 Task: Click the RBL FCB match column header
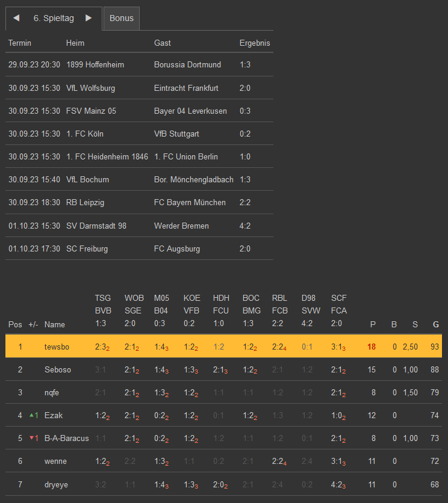pyautogui.click(x=280, y=311)
